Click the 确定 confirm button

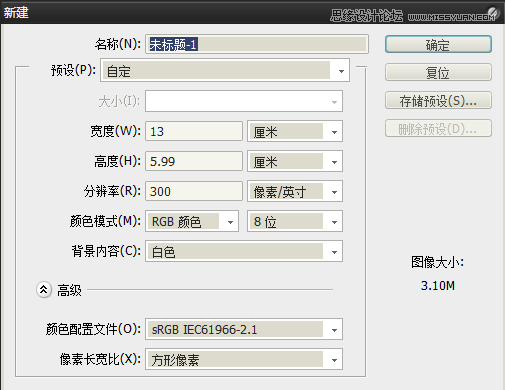[438, 44]
